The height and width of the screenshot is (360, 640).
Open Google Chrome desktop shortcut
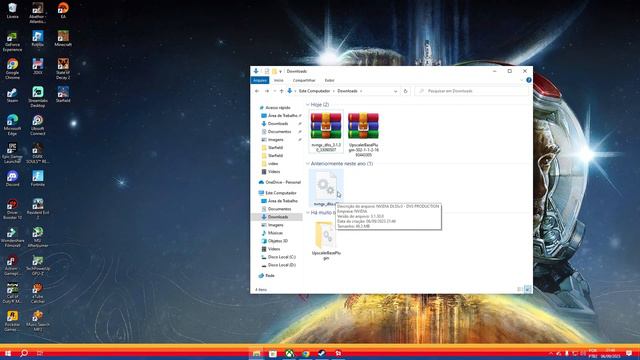pyautogui.click(x=12, y=69)
